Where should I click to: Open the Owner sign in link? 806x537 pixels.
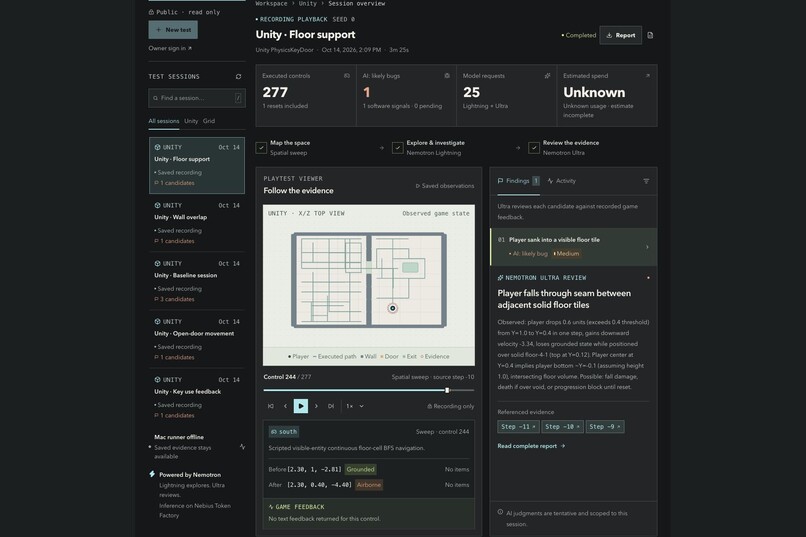coord(170,48)
